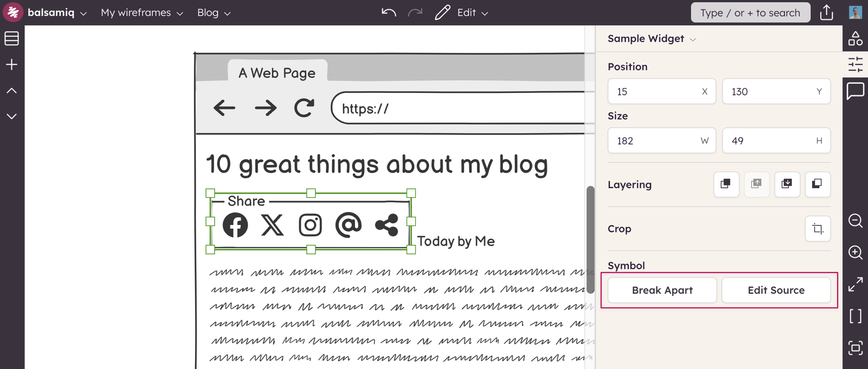
Task: Click the zoom out magnifier icon
Action: (855, 221)
